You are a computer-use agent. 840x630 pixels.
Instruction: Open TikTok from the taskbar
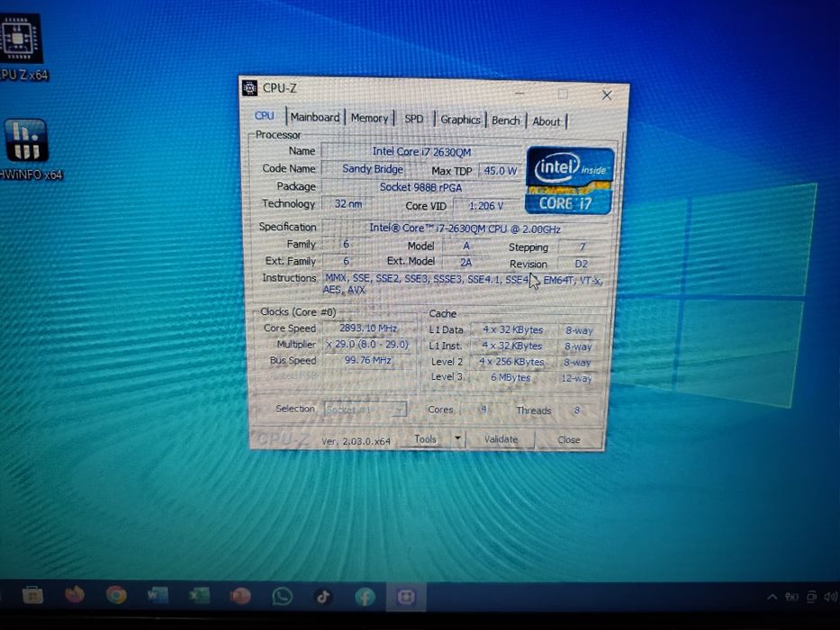click(x=323, y=596)
